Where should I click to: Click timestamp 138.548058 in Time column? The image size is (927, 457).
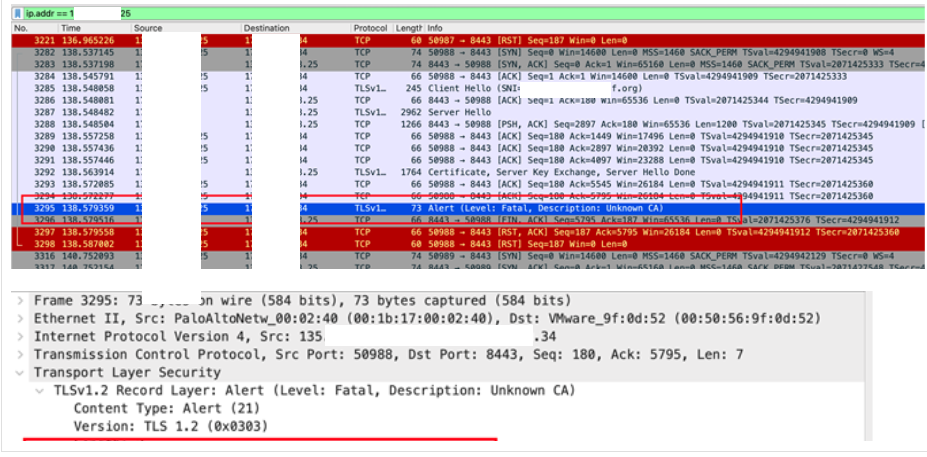click(x=87, y=88)
